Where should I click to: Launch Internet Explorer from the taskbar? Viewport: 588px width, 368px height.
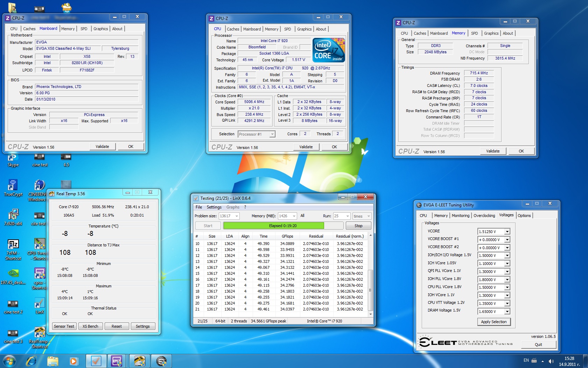point(31,361)
